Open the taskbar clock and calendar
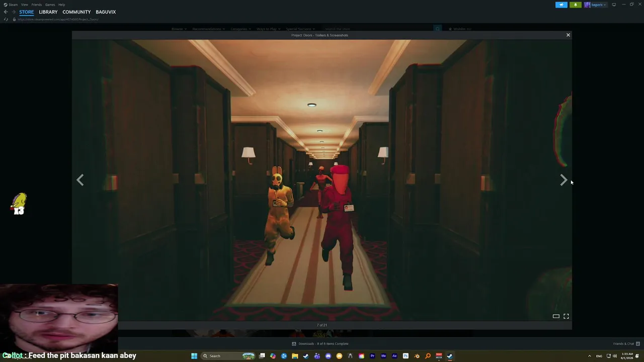The image size is (644, 362). tap(627, 356)
